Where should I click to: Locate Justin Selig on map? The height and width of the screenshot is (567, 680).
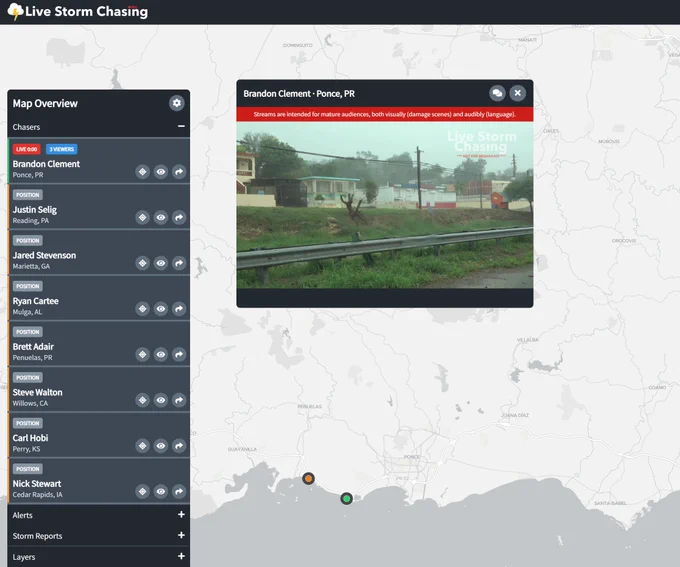point(142,217)
